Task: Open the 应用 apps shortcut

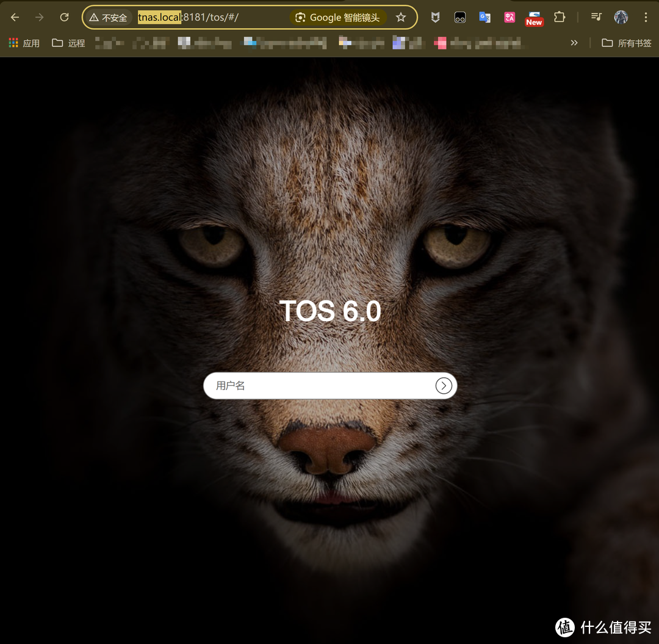Action: [24, 43]
